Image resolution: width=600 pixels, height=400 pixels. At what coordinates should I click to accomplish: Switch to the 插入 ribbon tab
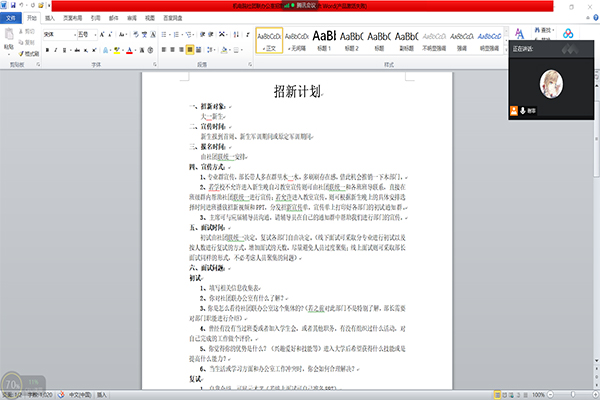coord(49,18)
